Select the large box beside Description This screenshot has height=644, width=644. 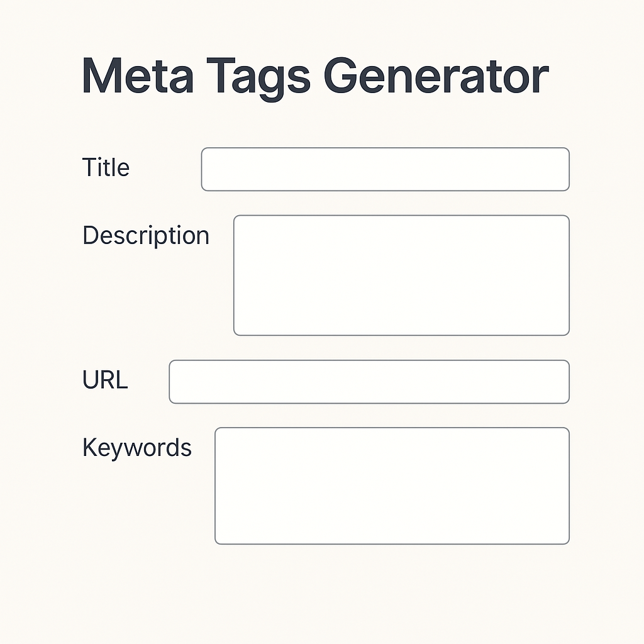[401, 275]
